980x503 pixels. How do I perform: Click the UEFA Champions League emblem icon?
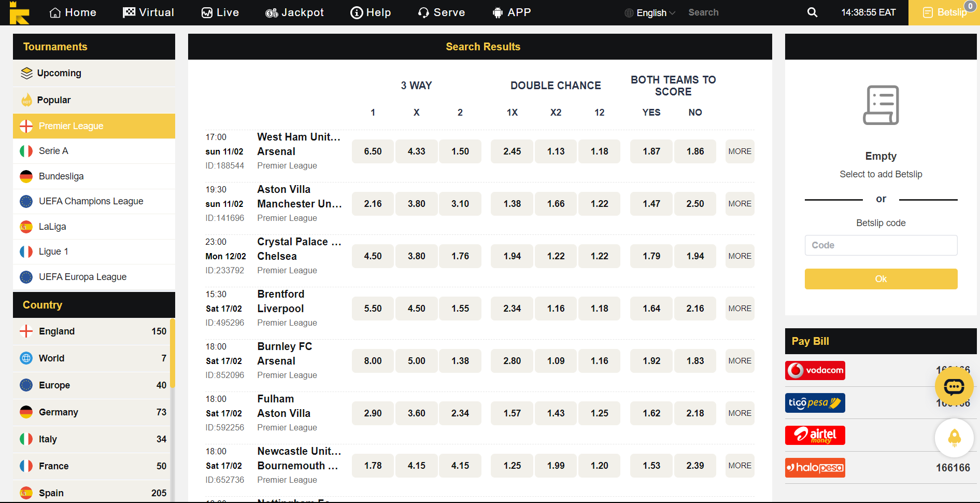click(x=26, y=201)
